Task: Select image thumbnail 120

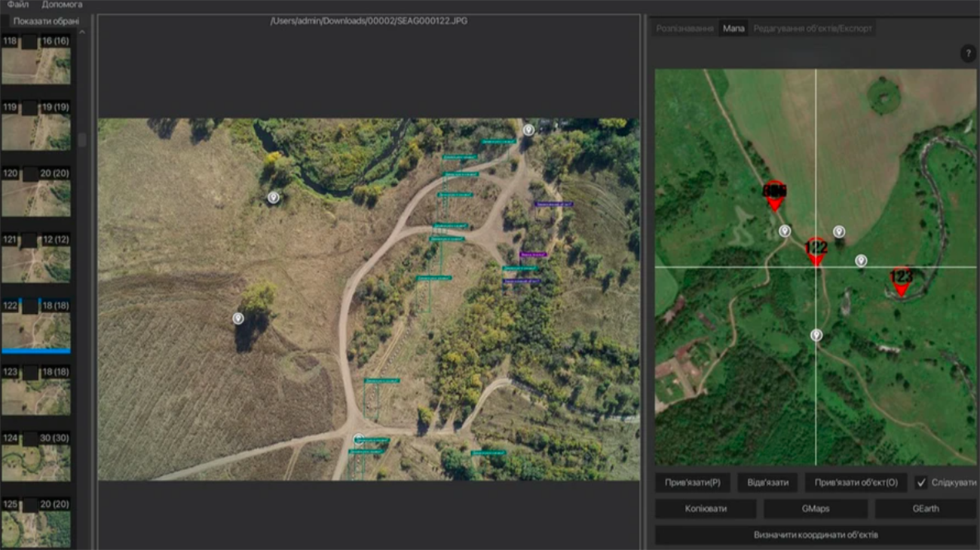Action: [x=35, y=198]
